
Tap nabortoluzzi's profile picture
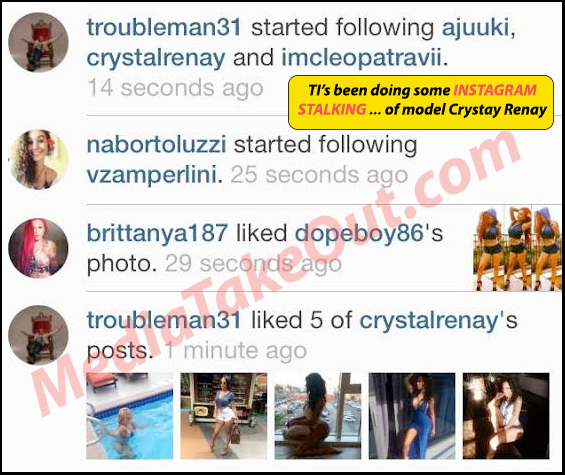click(x=38, y=159)
